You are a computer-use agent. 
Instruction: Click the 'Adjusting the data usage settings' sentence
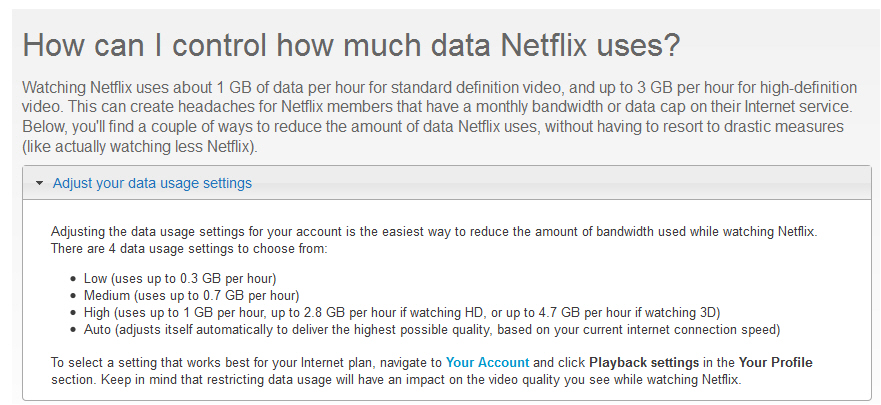[433, 231]
